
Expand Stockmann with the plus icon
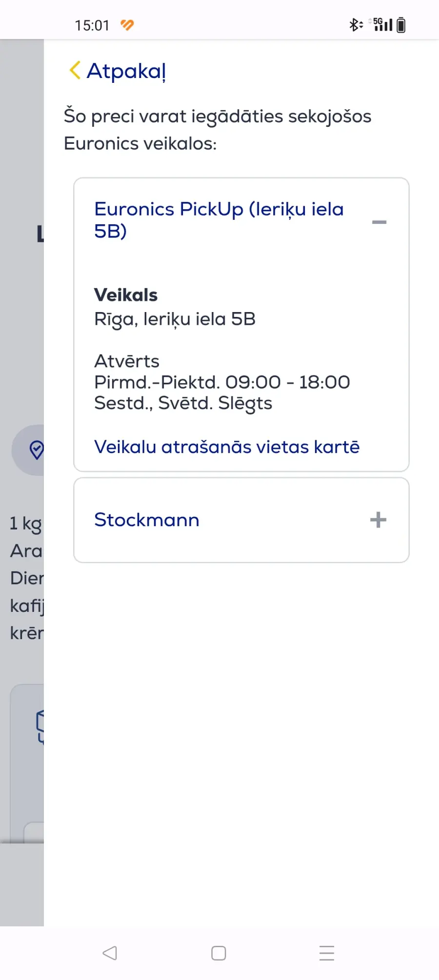coord(378,520)
